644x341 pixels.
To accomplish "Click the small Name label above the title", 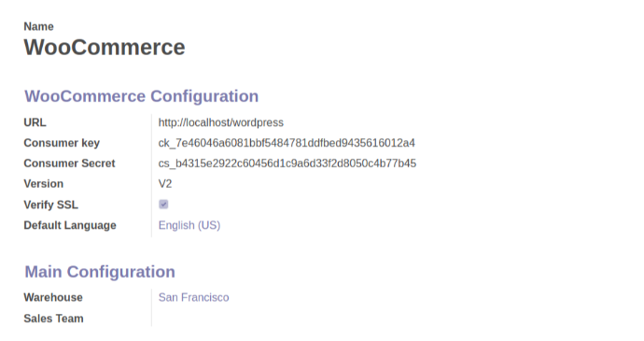I will (x=38, y=27).
